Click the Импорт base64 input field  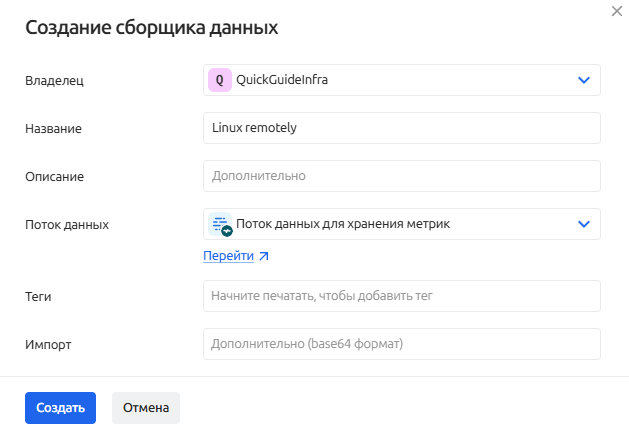pyautogui.click(x=401, y=344)
